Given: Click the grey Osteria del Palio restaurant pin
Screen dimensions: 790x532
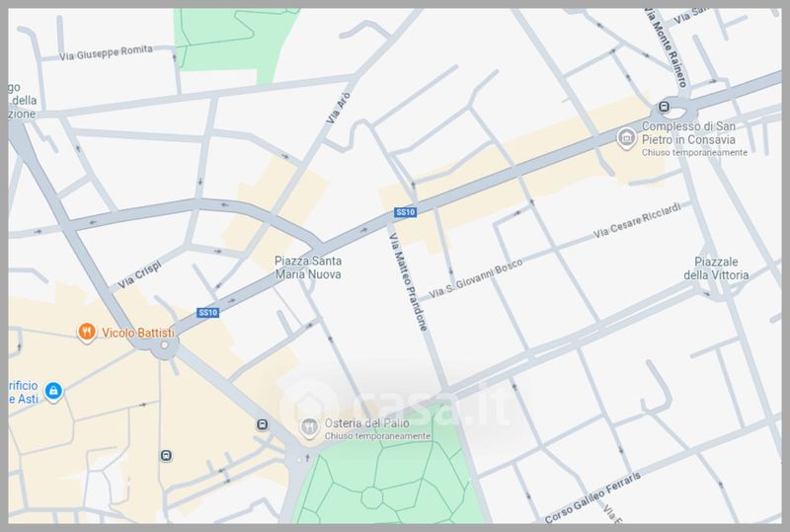Looking at the screenshot, I should coord(309,425).
